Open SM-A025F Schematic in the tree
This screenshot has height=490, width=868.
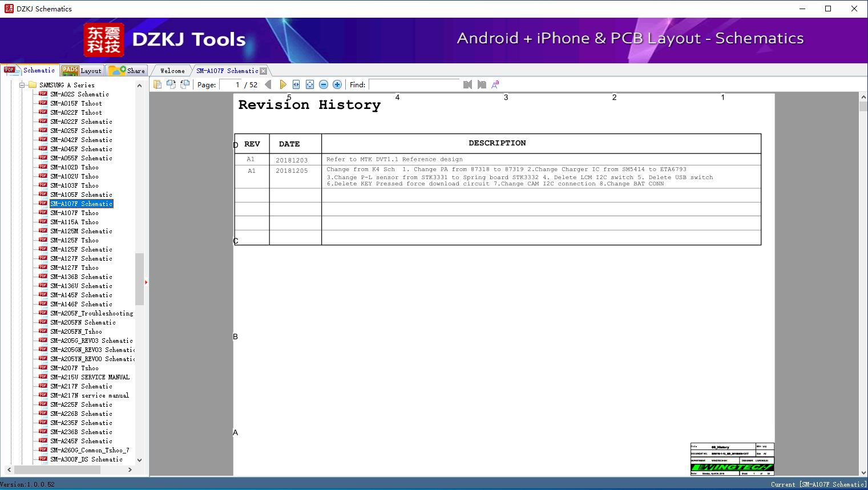click(81, 131)
